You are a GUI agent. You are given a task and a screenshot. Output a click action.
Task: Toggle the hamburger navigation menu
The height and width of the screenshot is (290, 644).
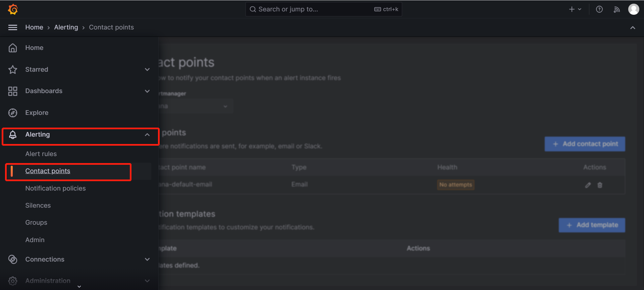(13, 27)
